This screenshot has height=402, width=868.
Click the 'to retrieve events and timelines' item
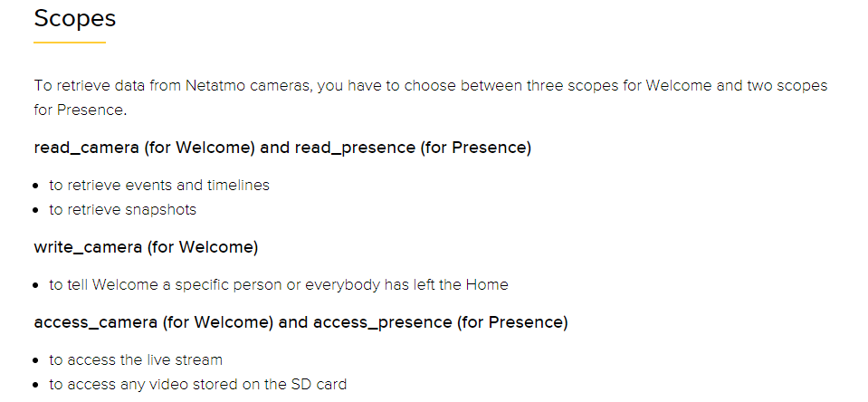click(159, 185)
